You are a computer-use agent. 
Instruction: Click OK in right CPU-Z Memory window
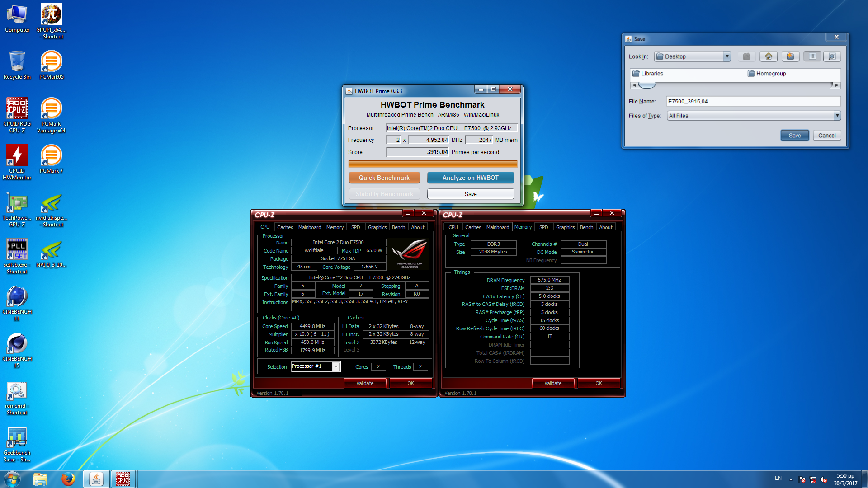pos(599,383)
